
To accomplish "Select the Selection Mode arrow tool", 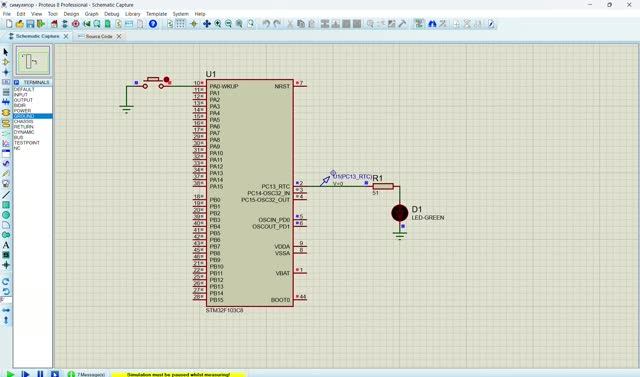I will click(x=6, y=52).
